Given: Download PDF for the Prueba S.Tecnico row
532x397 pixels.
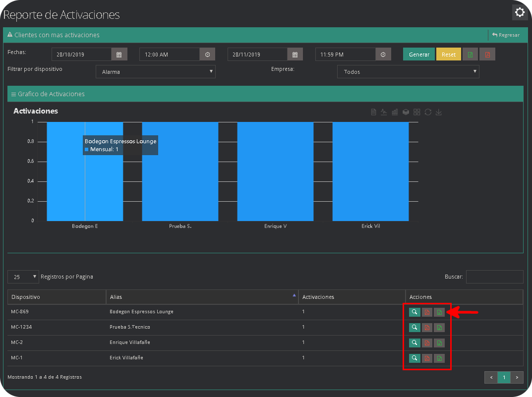Looking at the screenshot, I should (x=426, y=328).
